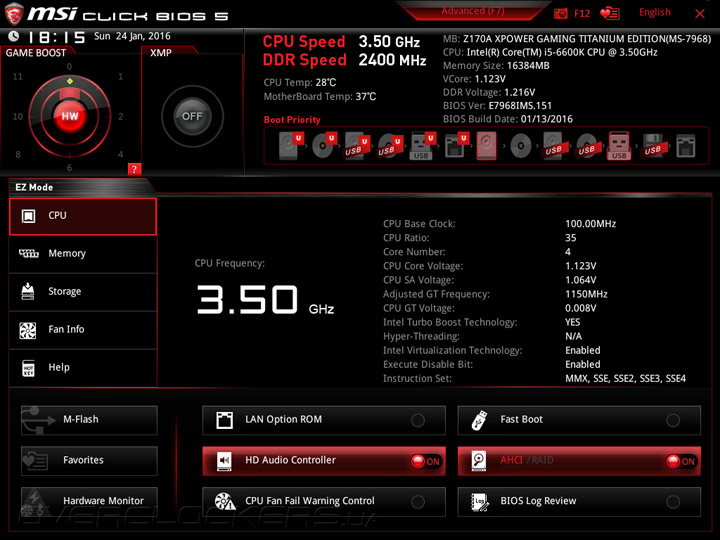The width and height of the screenshot is (720, 540).
Task: Open the Favorites button
Action: (x=89, y=461)
